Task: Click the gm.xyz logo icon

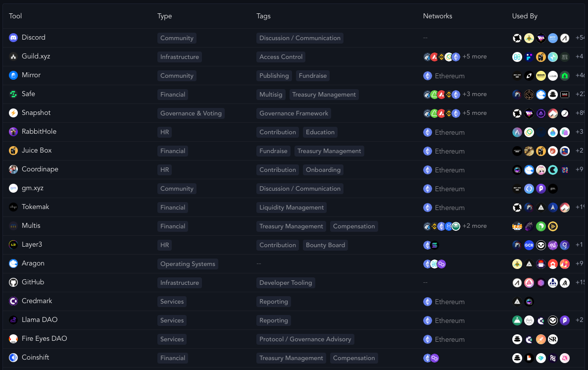Action: [x=13, y=188]
